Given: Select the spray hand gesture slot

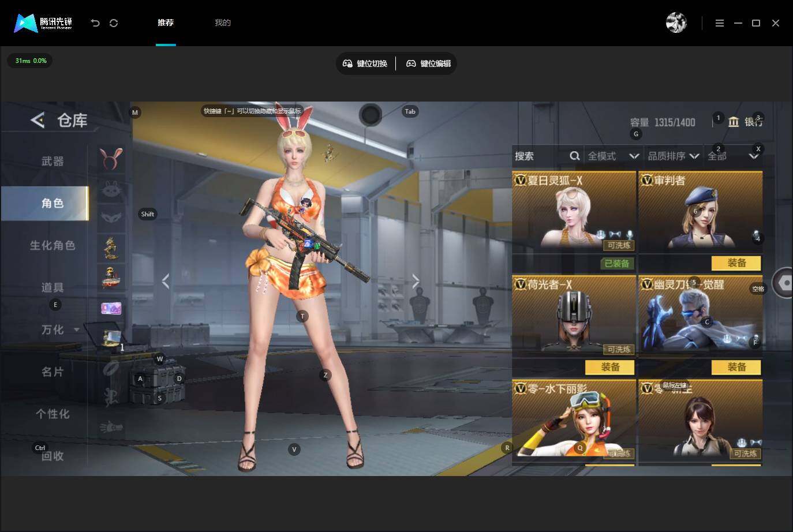Looking at the screenshot, I should pyautogui.click(x=111, y=428).
